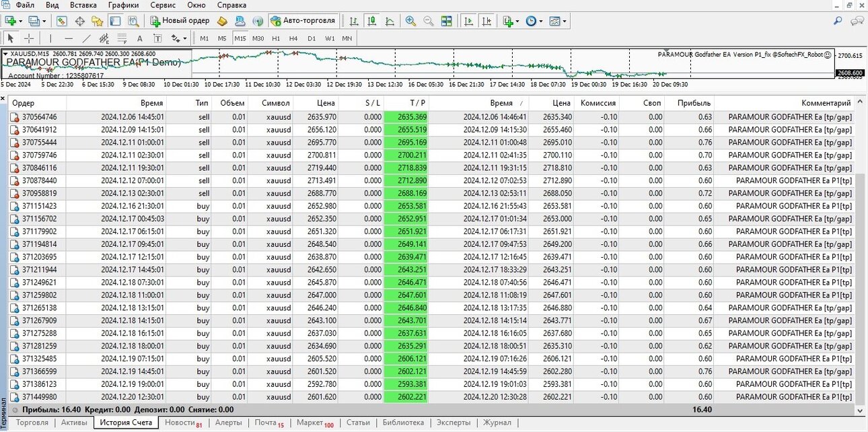The image size is (868, 432).
Task: Open the Data Window crosshair icon
Action: click(x=79, y=21)
